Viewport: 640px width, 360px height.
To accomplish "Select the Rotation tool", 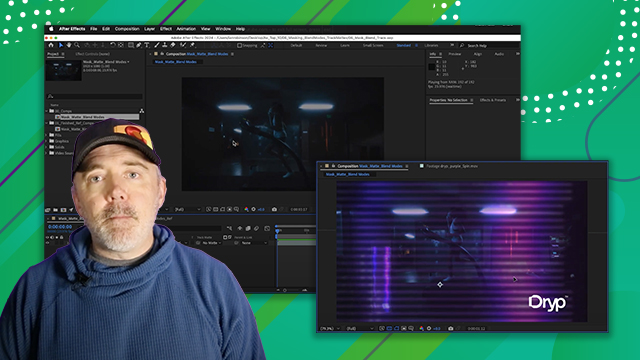I will pos(113,45).
